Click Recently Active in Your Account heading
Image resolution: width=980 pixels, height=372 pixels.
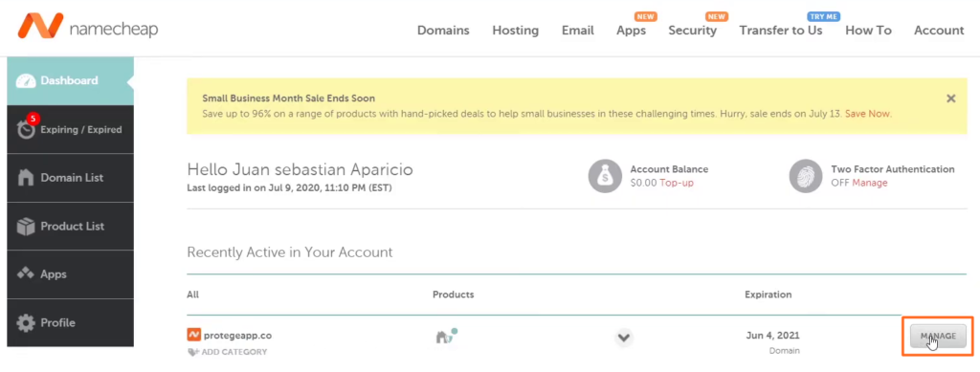click(x=289, y=252)
